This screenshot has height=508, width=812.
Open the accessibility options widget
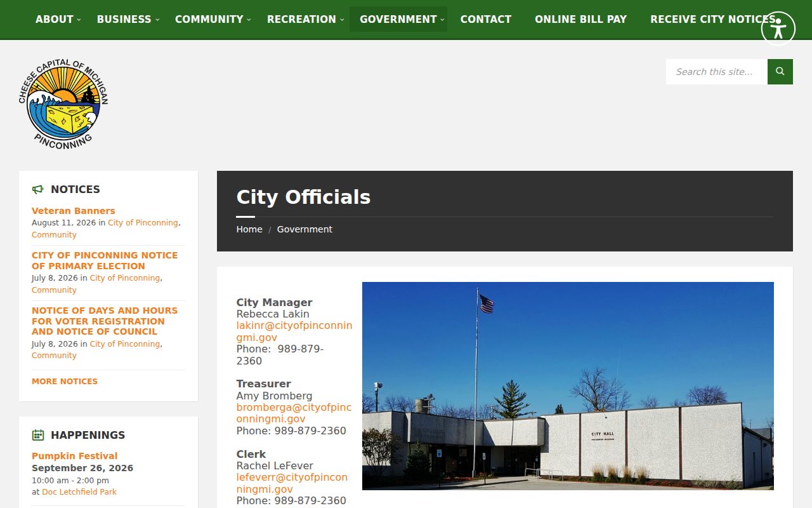tap(778, 29)
